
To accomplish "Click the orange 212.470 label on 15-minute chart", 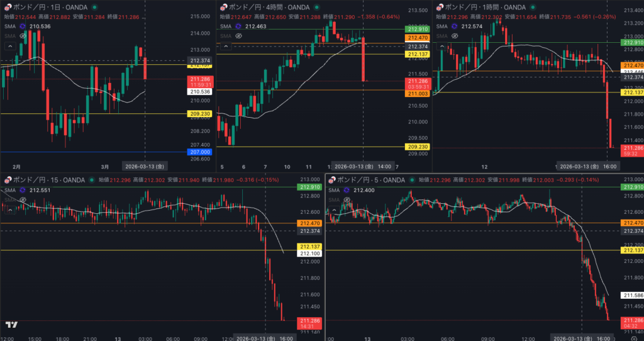I will [309, 223].
